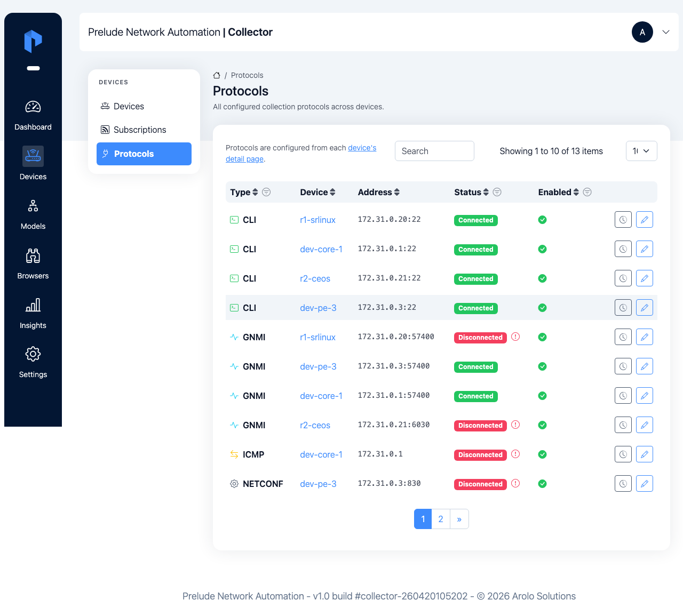
Task: Show error details for ICMP disconnect
Action: (x=515, y=454)
